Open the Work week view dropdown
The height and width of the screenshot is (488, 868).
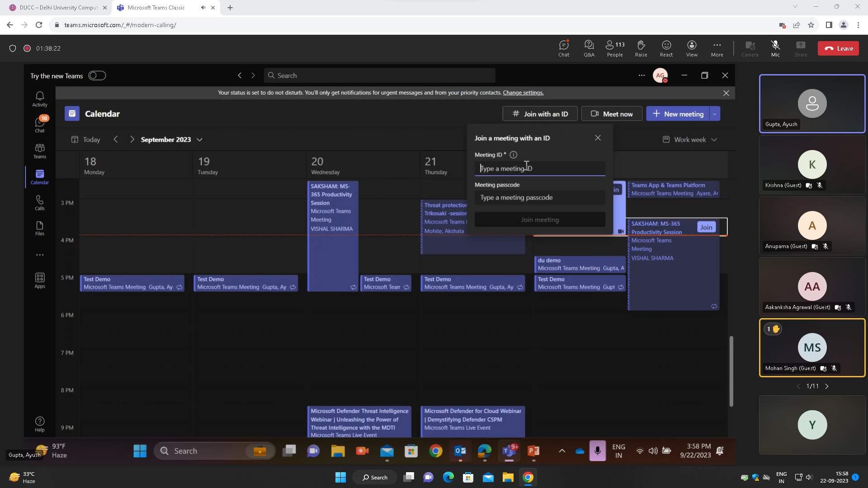click(689, 140)
